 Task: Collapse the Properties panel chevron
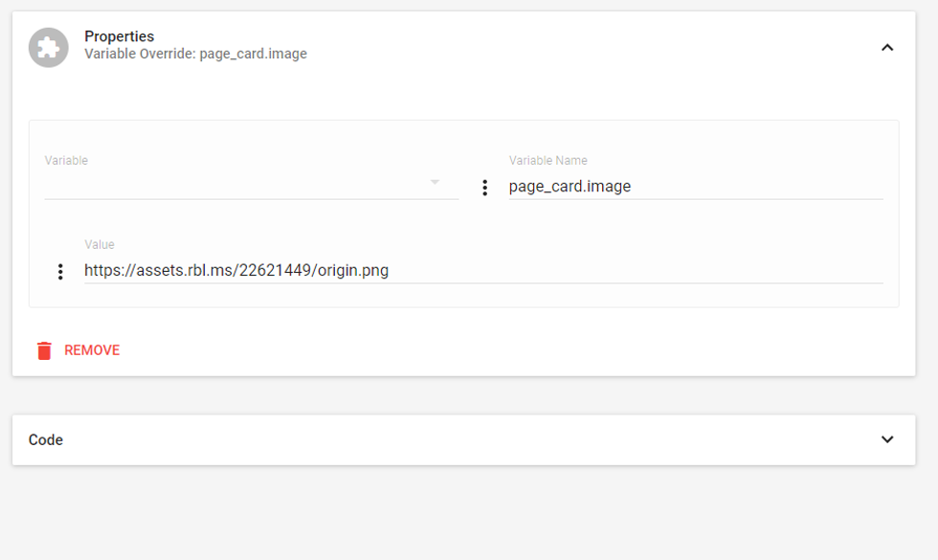tap(887, 47)
